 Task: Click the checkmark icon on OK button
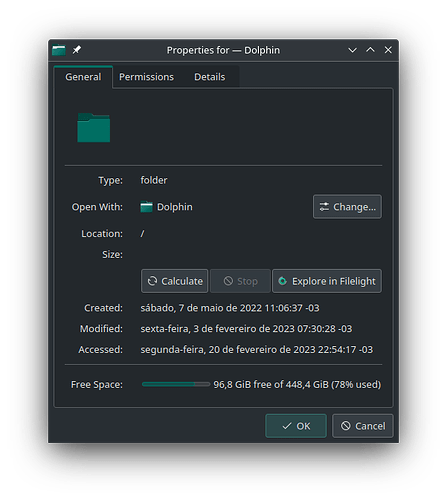tap(287, 426)
